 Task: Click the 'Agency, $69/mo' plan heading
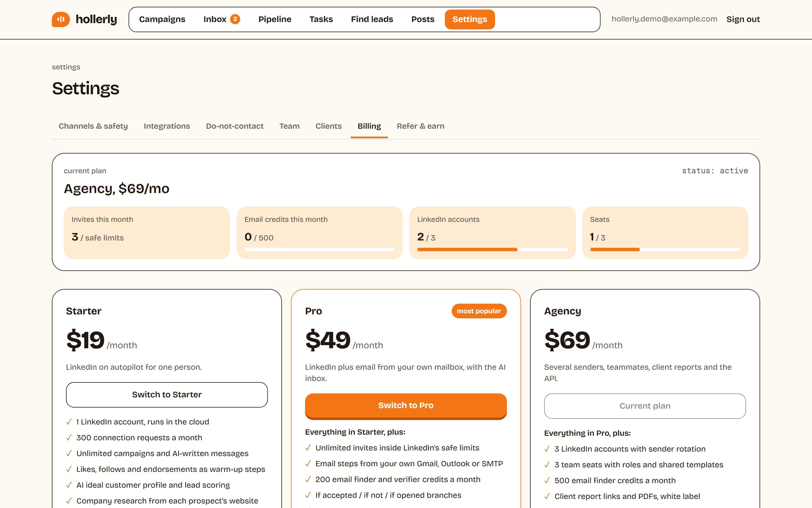116,189
